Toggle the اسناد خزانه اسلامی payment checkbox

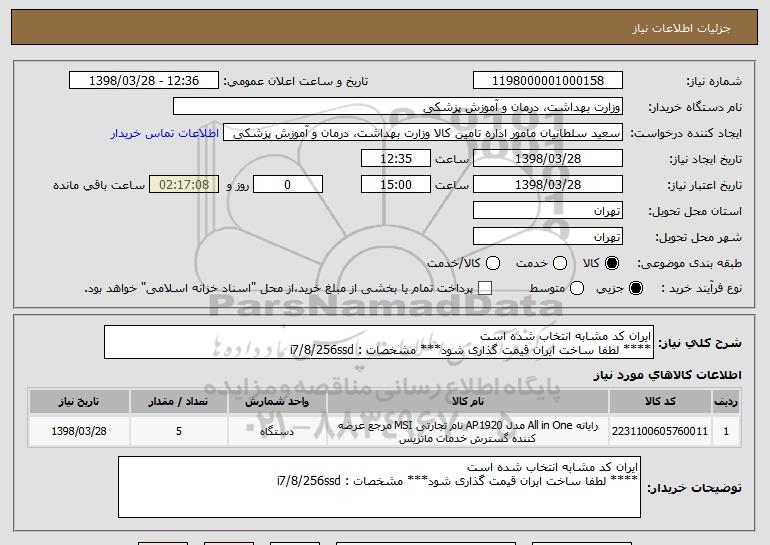485,288
